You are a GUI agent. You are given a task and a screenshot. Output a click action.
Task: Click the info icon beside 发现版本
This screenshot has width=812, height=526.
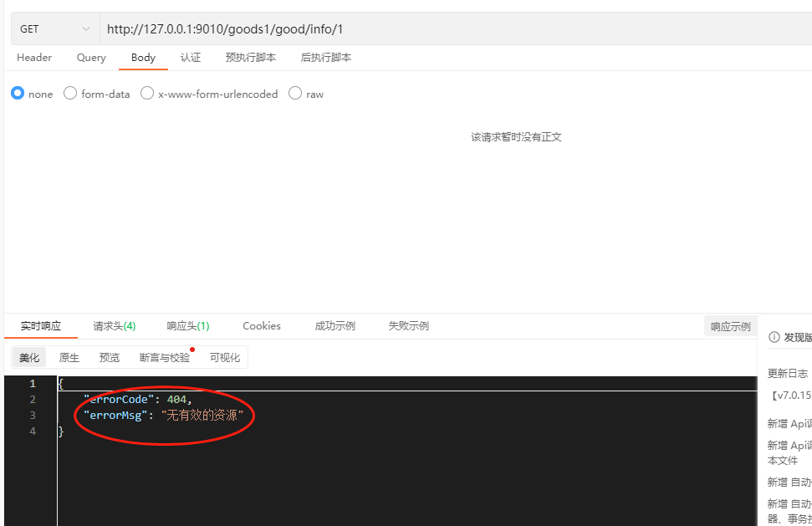coord(774,338)
